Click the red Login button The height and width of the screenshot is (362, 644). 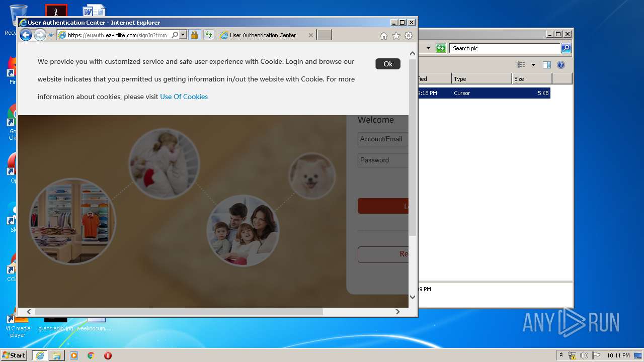(x=383, y=206)
